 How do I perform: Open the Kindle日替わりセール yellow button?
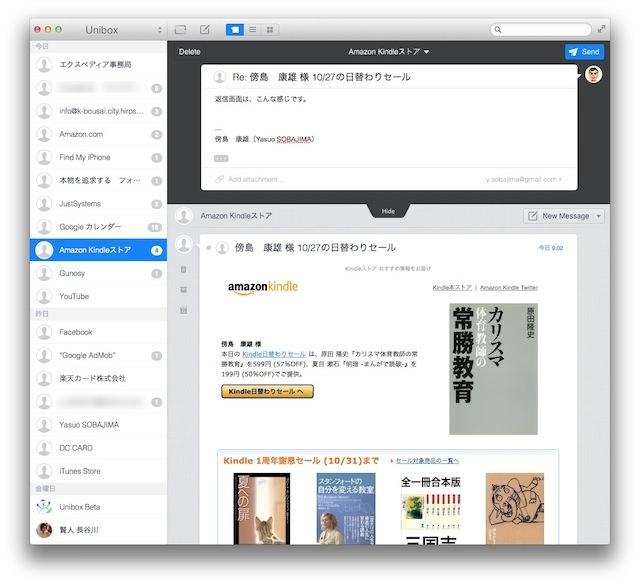[267, 391]
